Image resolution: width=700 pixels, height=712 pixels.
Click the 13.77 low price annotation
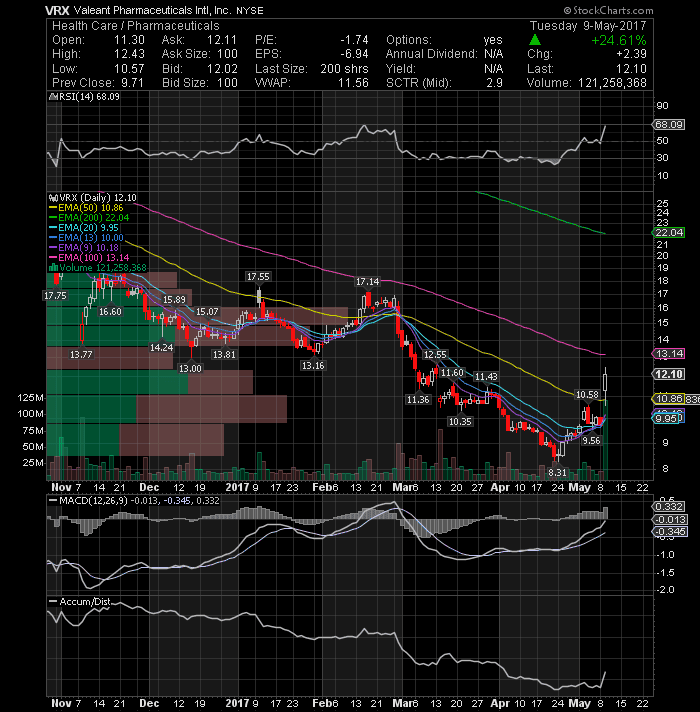[x=81, y=354]
